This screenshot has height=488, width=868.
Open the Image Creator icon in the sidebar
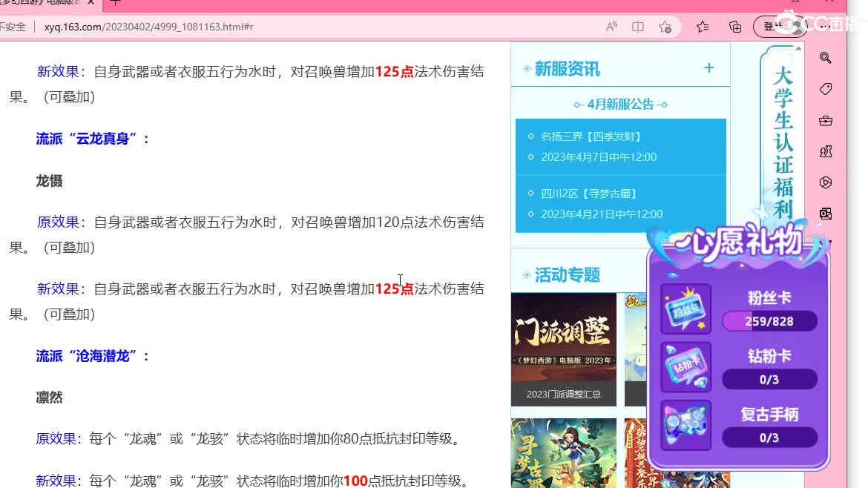click(825, 213)
